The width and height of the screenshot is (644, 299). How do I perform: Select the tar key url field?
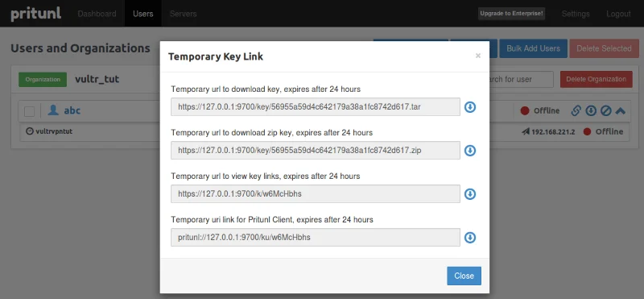point(316,107)
